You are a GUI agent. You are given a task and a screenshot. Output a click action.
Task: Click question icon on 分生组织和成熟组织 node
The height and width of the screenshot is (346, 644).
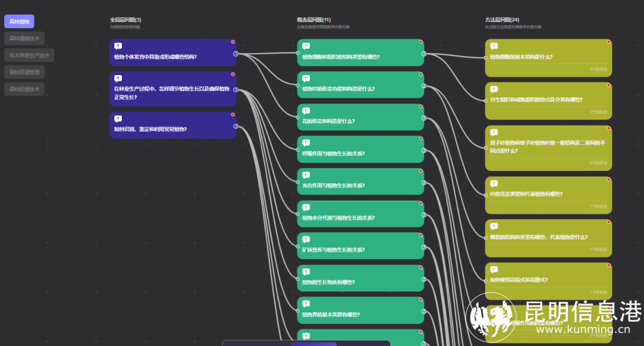click(493, 89)
